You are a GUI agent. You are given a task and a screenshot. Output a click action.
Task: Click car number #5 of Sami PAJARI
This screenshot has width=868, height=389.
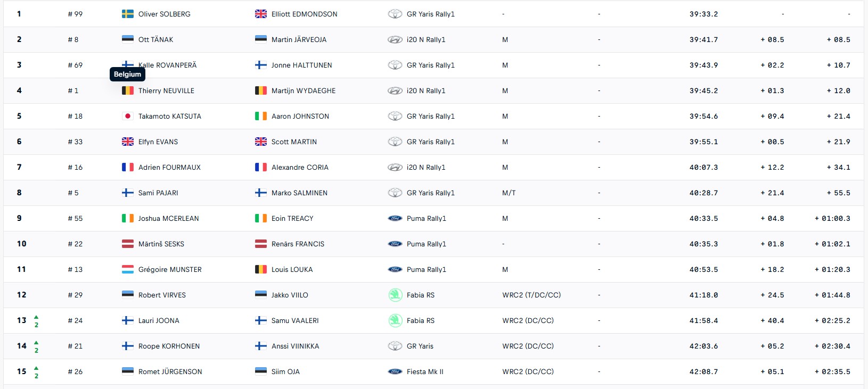click(x=73, y=193)
